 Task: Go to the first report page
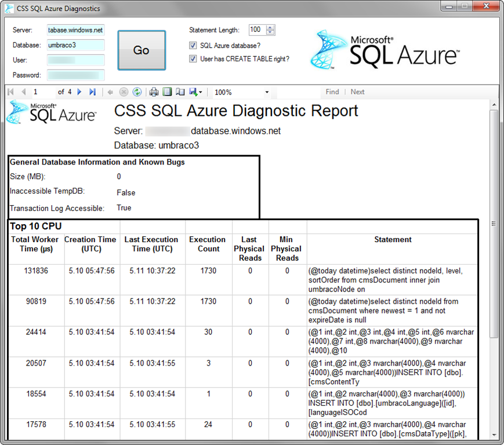(10, 92)
